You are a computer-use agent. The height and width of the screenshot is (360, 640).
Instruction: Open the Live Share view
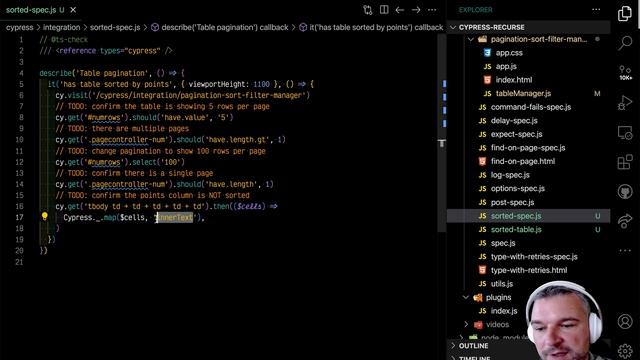coord(625,221)
